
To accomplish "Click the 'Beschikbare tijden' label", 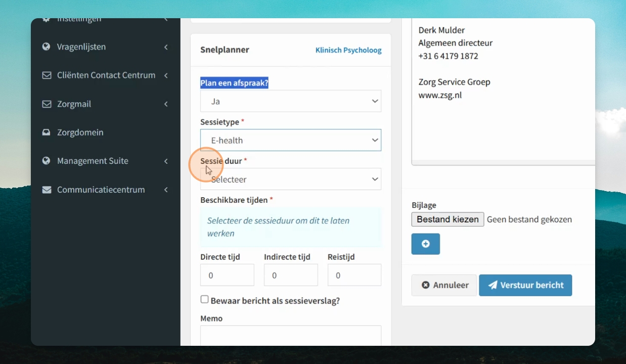I will pos(234,200).
